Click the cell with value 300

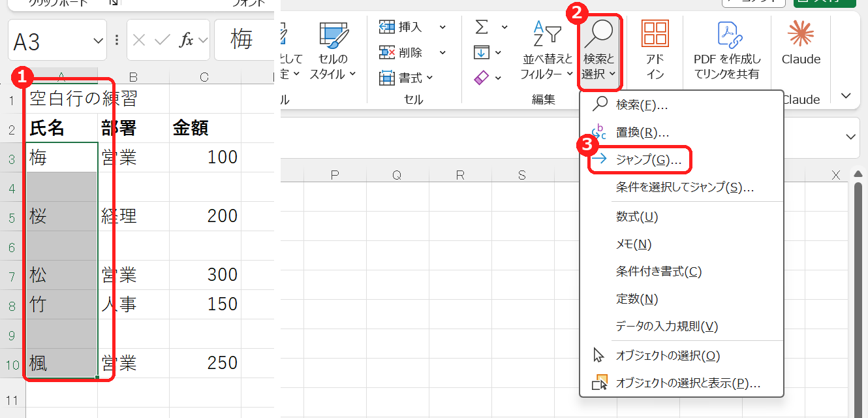204,275
